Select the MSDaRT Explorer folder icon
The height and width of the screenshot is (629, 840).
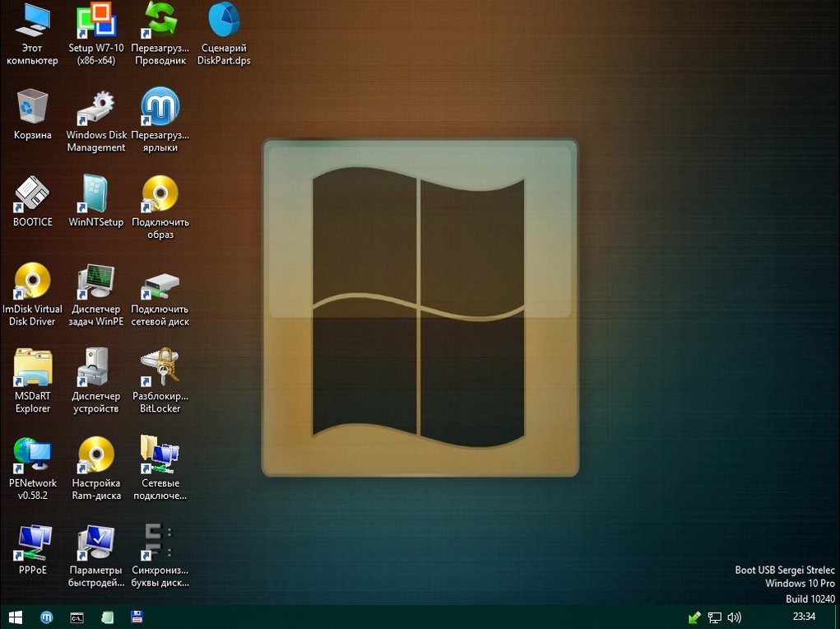point(33,381)
